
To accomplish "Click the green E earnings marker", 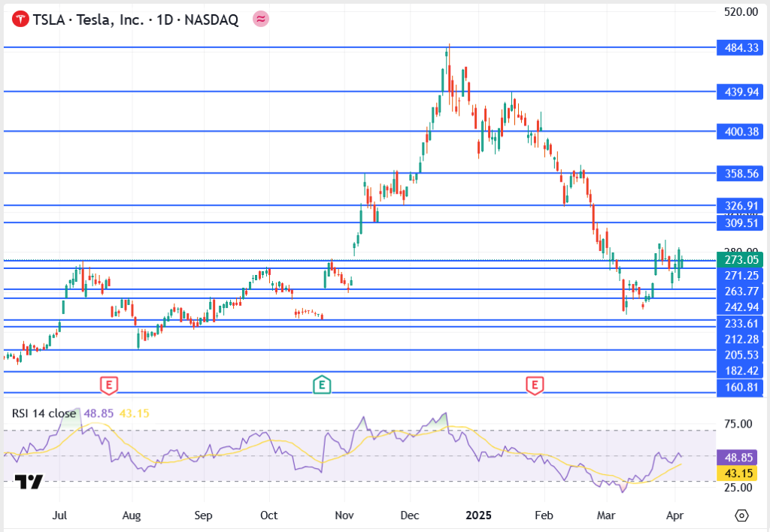I will [321, 385].
